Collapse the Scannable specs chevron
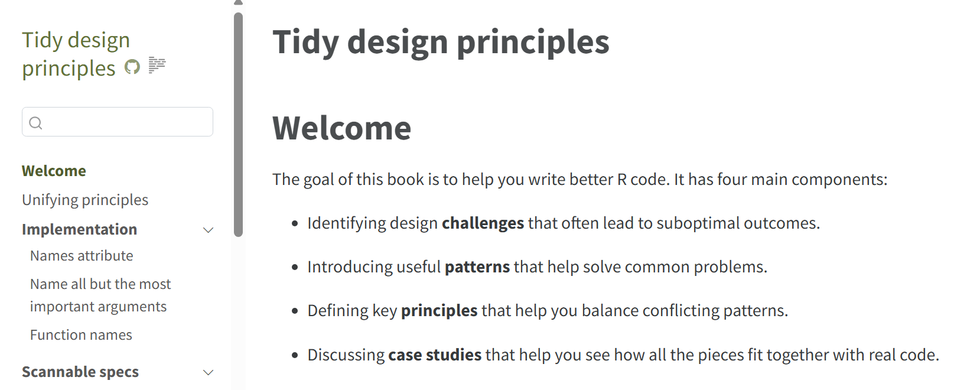This screenshot has width=980, height=390. (x=208, y=372)
